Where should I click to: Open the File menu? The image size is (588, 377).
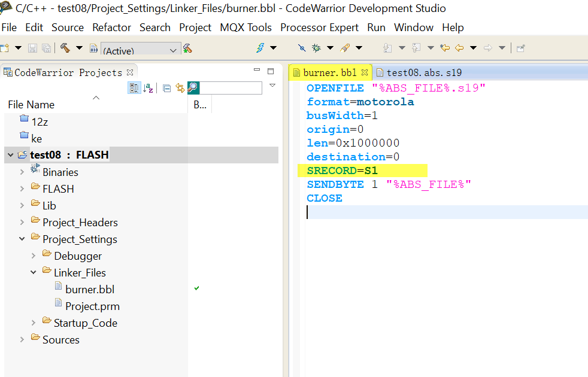pos(9,28)
